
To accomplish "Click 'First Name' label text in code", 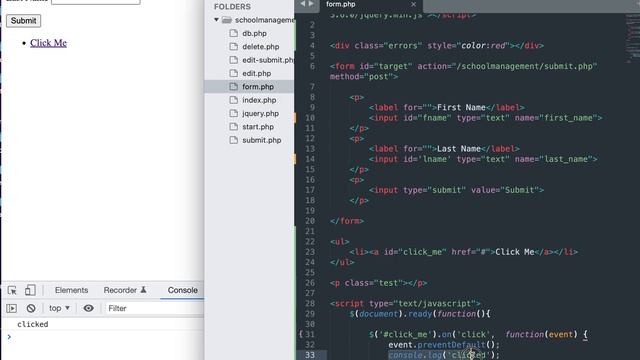I will coord(461,107).
